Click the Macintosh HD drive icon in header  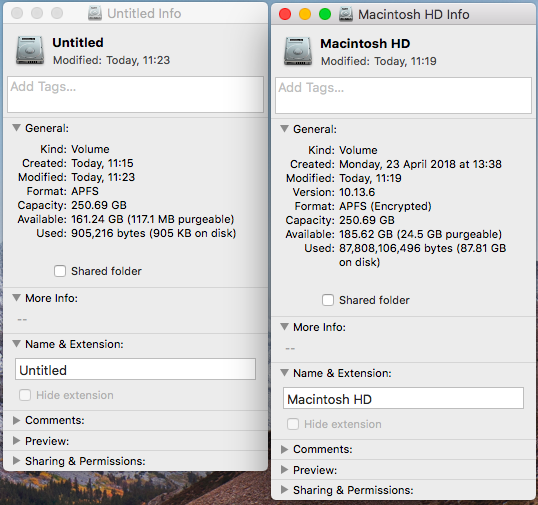point(298,51)
